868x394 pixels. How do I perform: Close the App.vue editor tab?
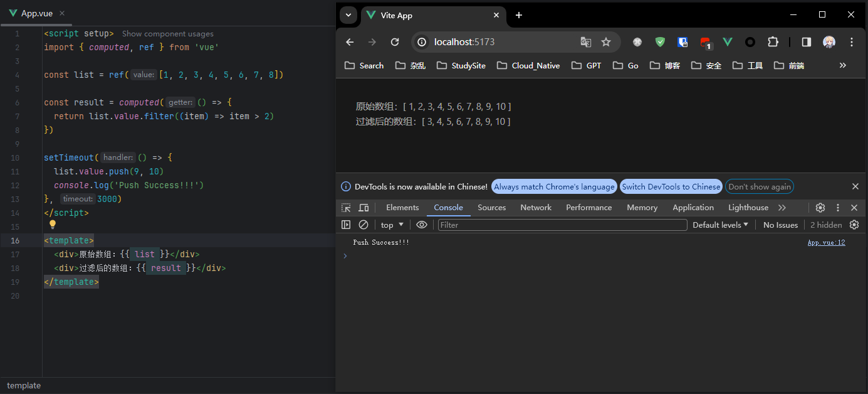62,13
